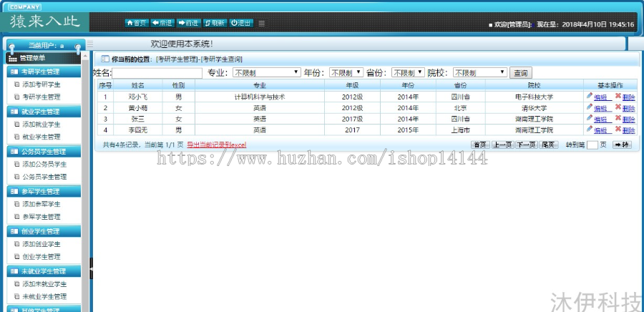This screenshot has height=312, width=644.
Task: Click the icon beside 考研学生管理 header
Action: click(14, 72)
